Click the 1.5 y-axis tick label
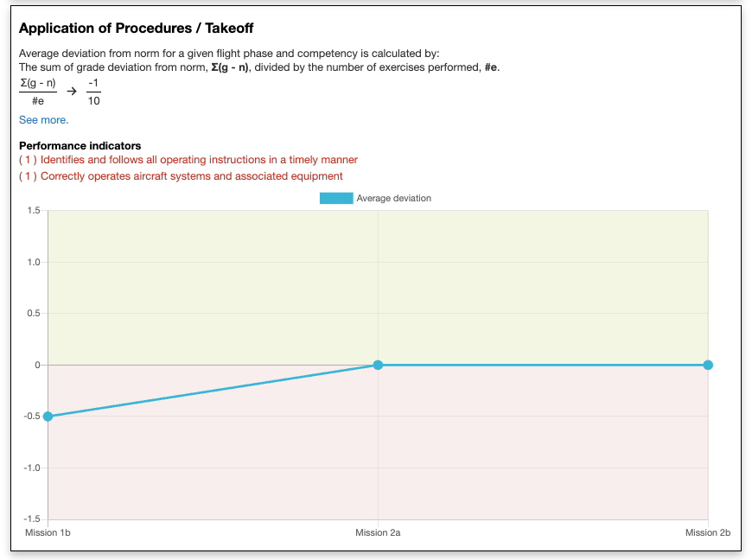This screenshot has width=752, height=560. click(33, 210)
